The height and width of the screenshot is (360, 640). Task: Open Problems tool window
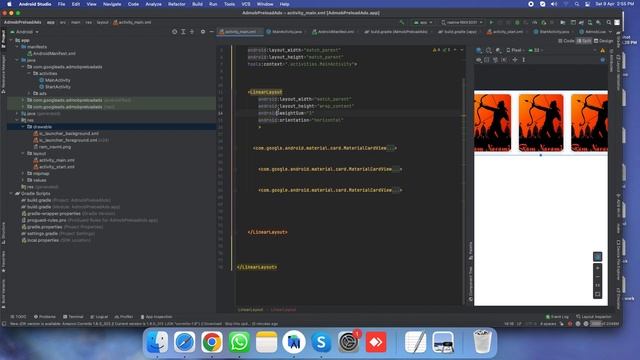tap(45, 317)
